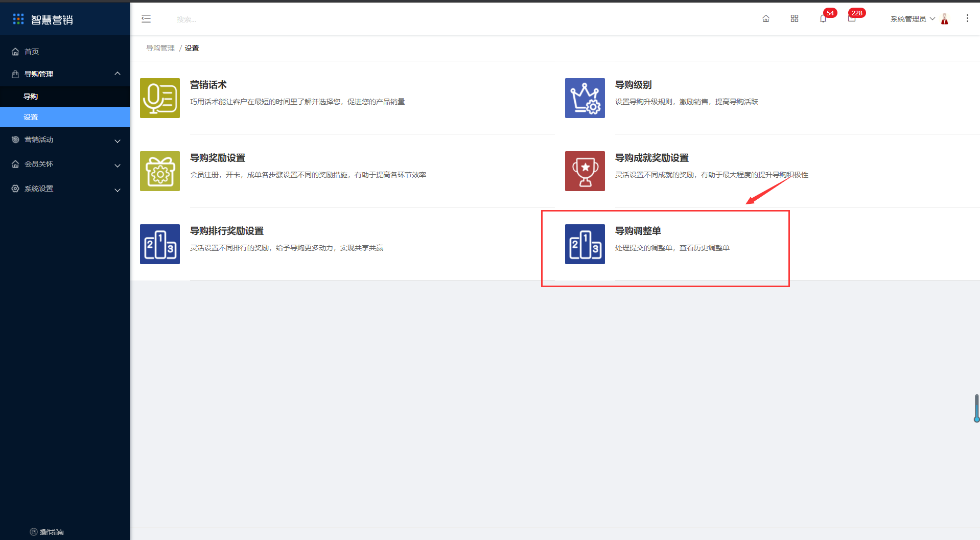The width and height of the screenshot is (980, 540).
Task: Click the home icon in top bar
Action: (766, 19)
